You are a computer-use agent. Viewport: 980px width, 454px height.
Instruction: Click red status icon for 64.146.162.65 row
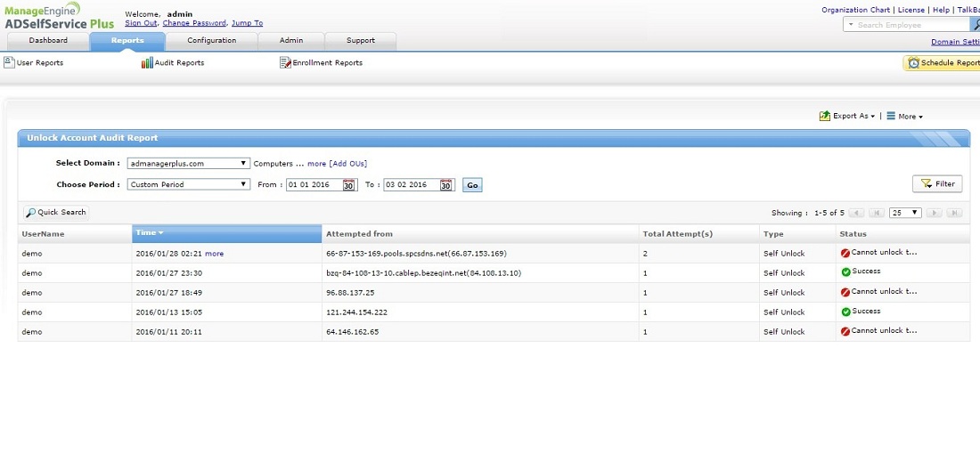tap(845, 331)
